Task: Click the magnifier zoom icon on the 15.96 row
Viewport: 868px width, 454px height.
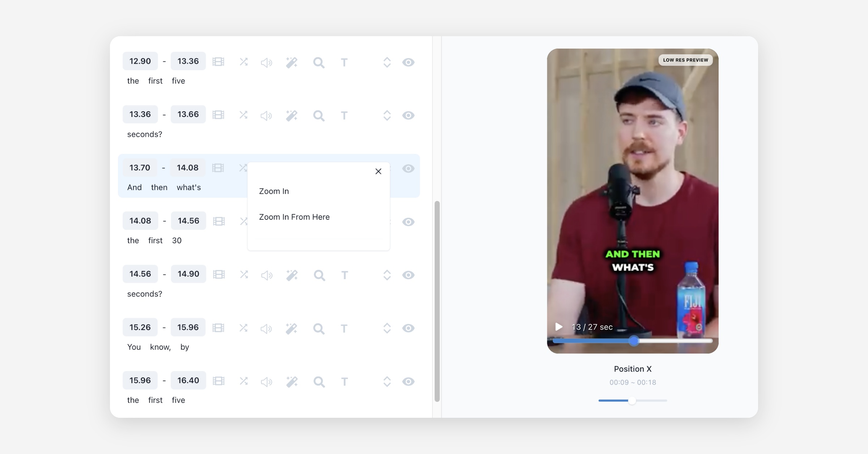Action: tap(319, 382)
